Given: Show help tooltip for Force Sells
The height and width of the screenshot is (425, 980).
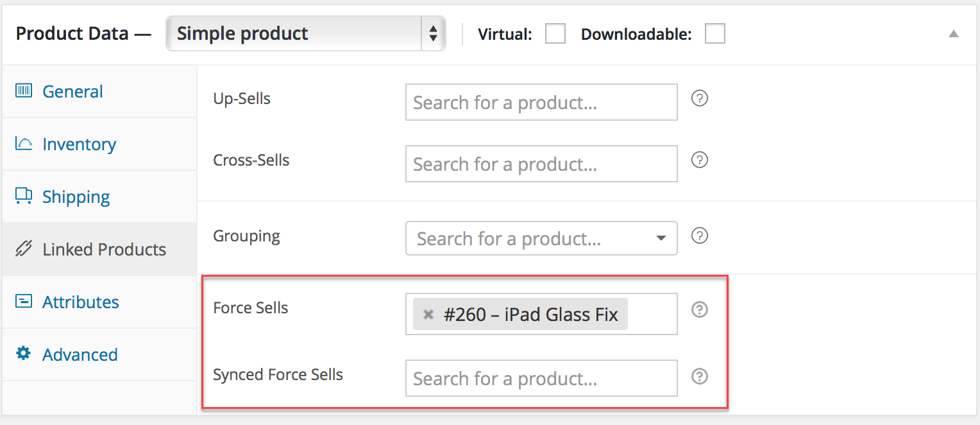Looking at the screenshot, I should tap(700, 309).
